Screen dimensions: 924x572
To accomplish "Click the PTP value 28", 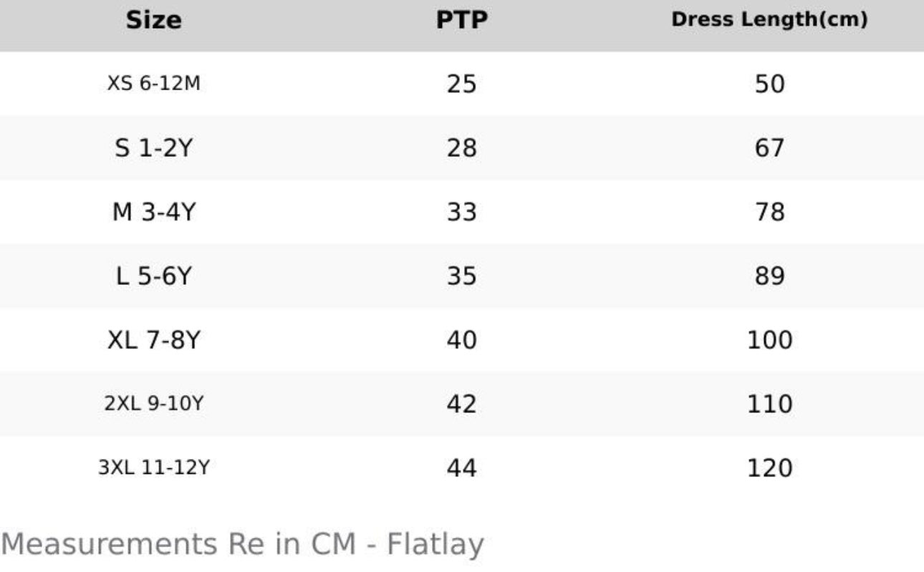I will click(x=461, y=148).
